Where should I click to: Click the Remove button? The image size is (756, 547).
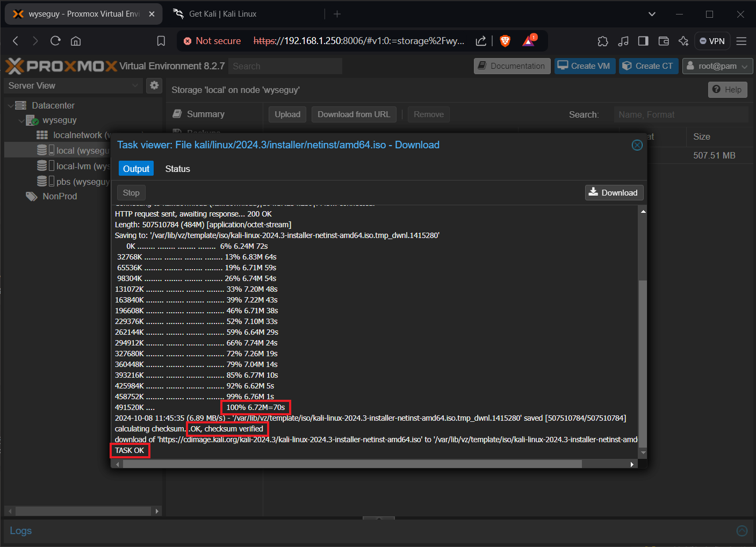pos(429,114)
